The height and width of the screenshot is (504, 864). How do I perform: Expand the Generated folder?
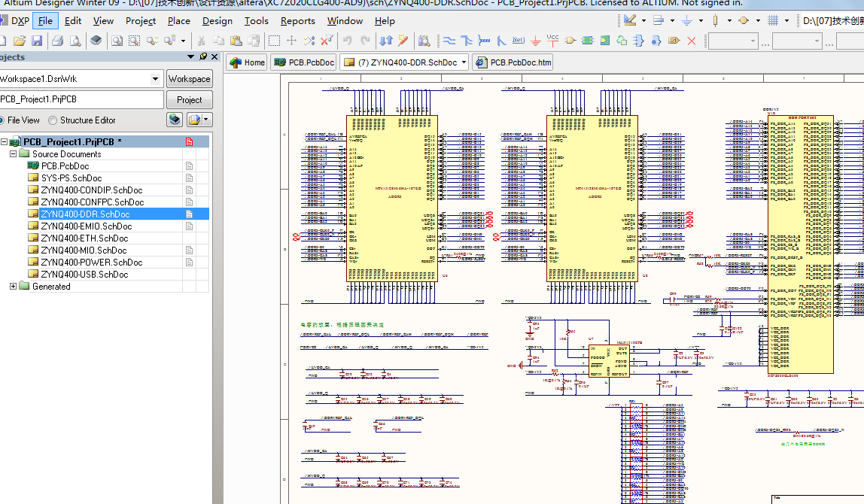[14, 286]
